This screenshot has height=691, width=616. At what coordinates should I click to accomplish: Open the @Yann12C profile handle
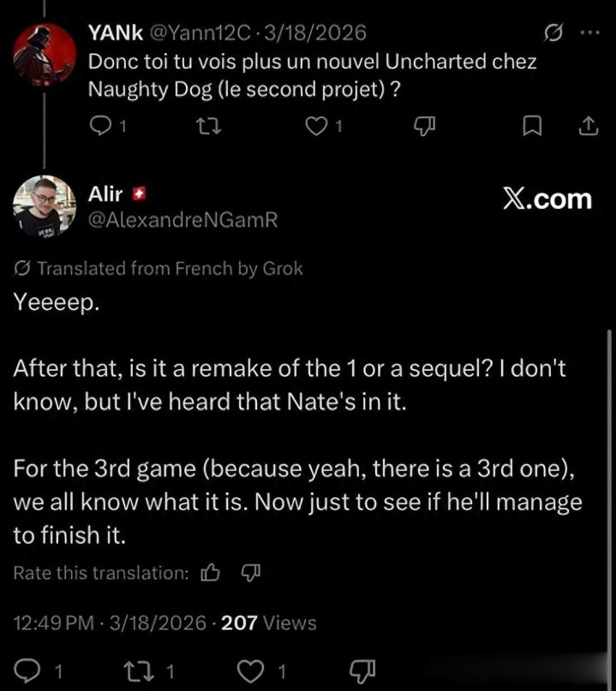pos(202,33)
